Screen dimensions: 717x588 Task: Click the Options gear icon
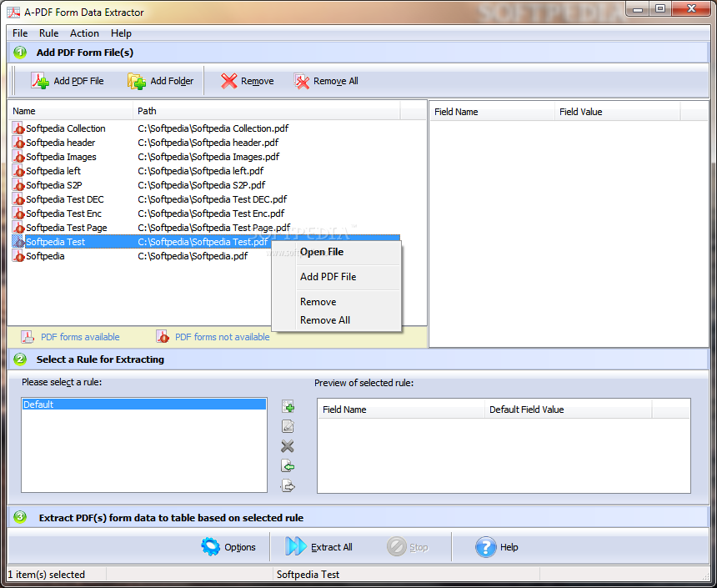(x=210, y=547)
